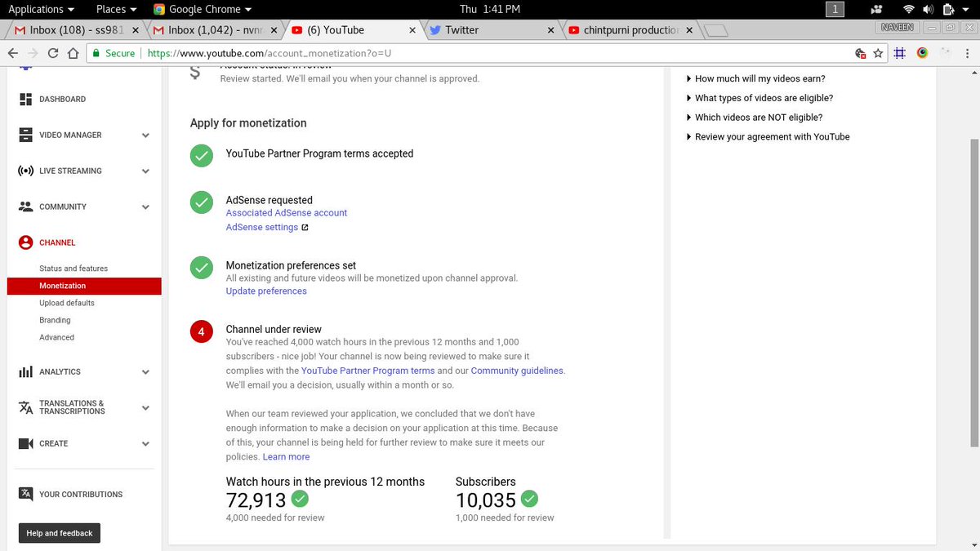Open Upload defaults in sidebar
This screenshot has height=551, width=980.
[x=67, y=303]
